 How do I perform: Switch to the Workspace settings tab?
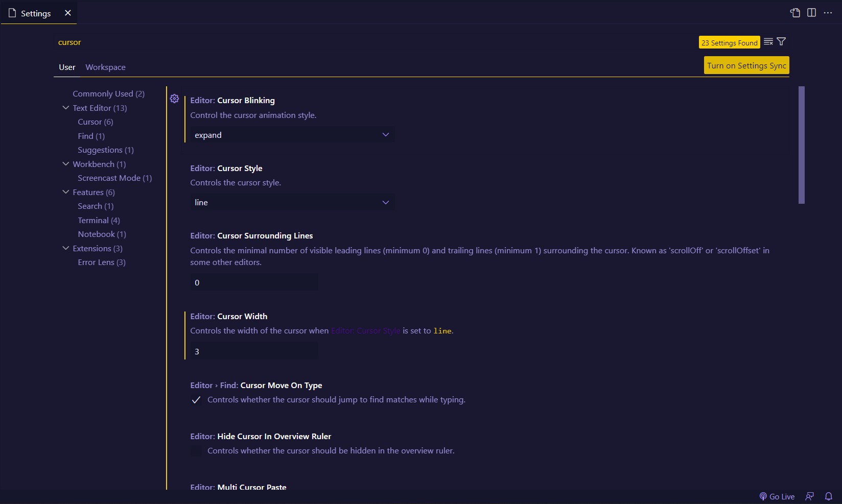pos(105,67)
